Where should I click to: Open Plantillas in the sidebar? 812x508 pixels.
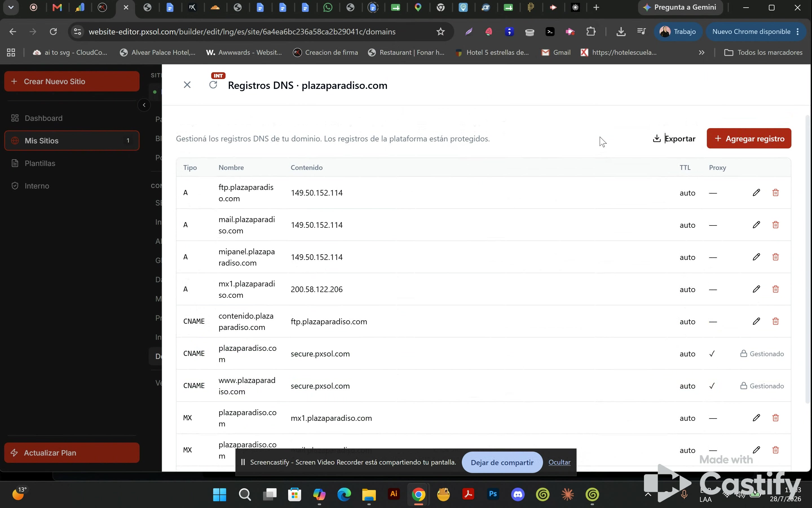point(72,163)
